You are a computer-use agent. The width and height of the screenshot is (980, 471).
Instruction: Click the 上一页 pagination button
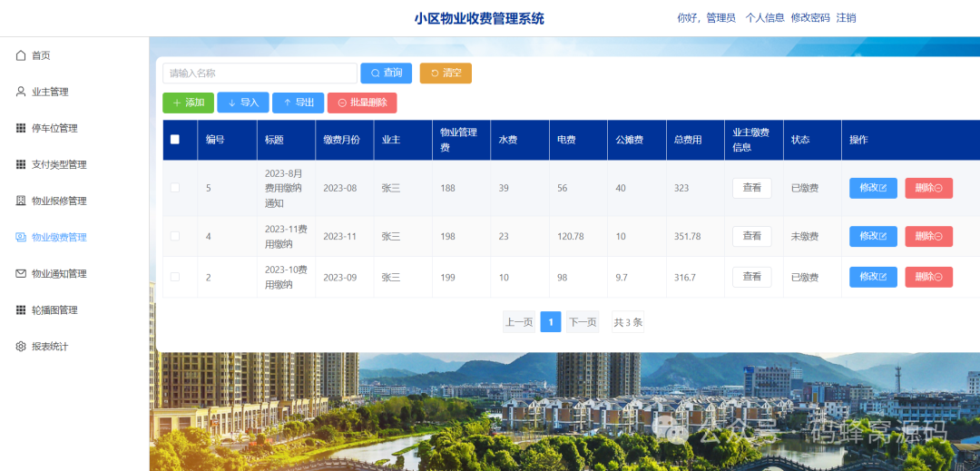pyautogui.click(x=519, y=322)
